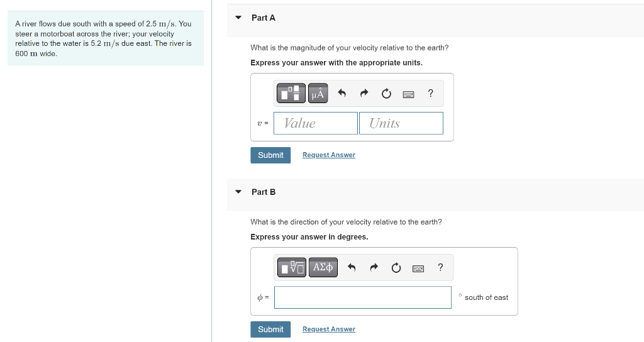
Task: Undo last entry in Part B
Action: click(x=352, y=268)
